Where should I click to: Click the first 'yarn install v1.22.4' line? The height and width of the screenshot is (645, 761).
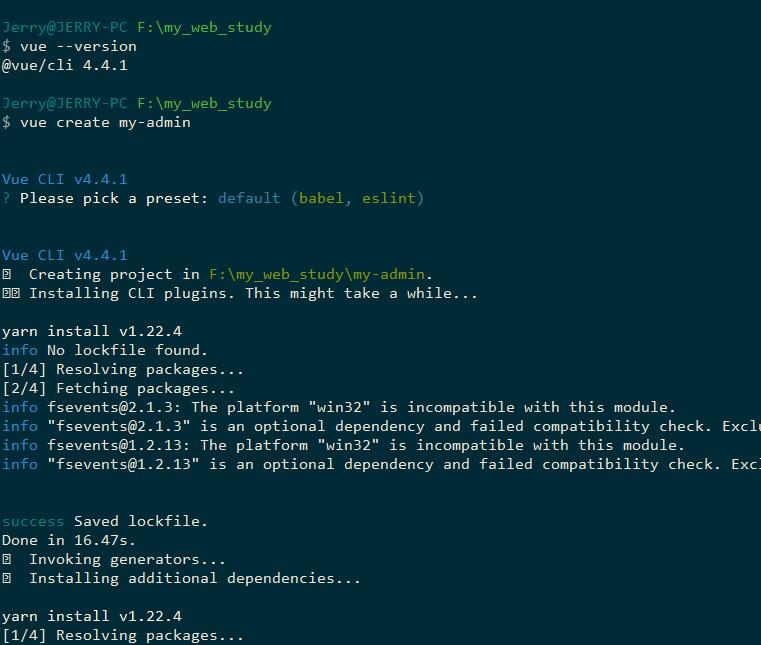[x=92, y=331]
